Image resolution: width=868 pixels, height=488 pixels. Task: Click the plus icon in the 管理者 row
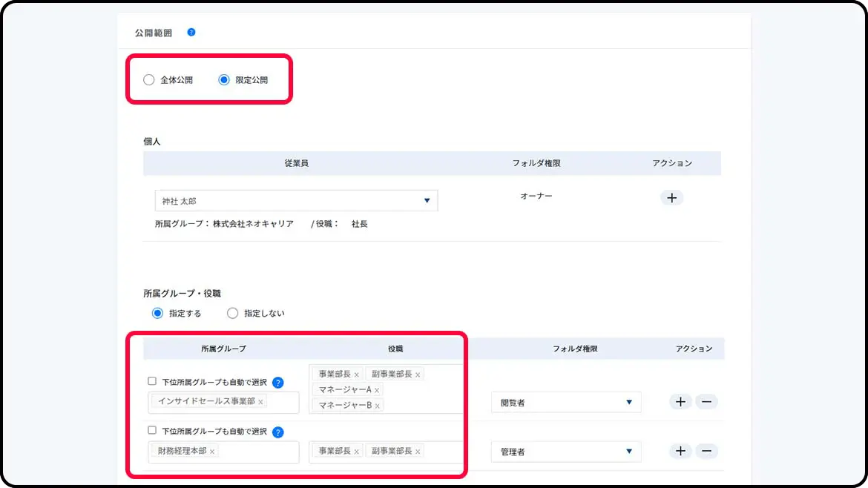(x=680, y=451)
